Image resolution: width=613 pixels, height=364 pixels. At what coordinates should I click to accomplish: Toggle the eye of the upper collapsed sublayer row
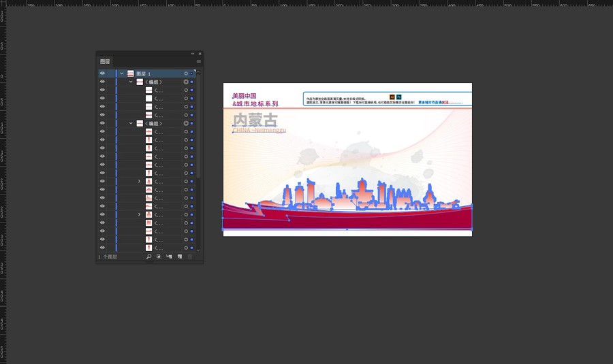coord(102,182)
